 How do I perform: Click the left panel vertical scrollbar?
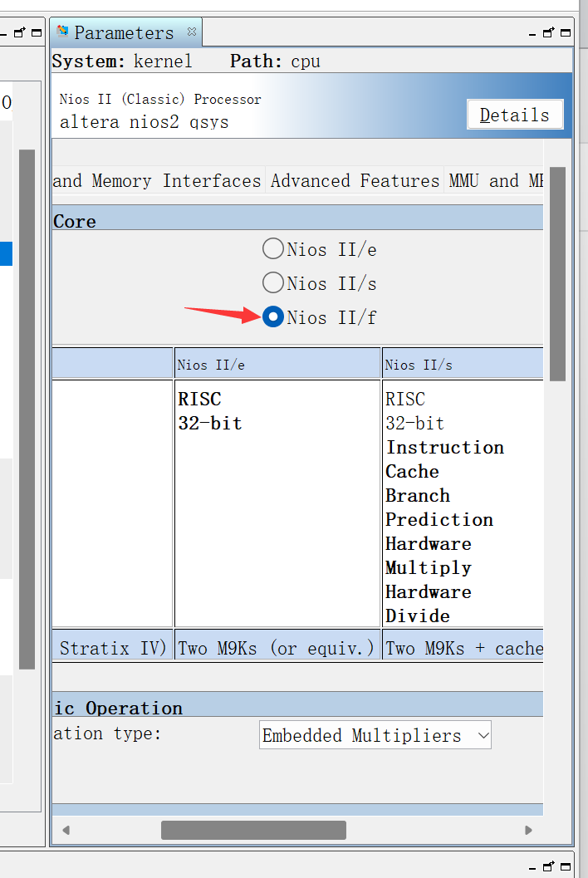pyautogui.click(x=27, y=409)
